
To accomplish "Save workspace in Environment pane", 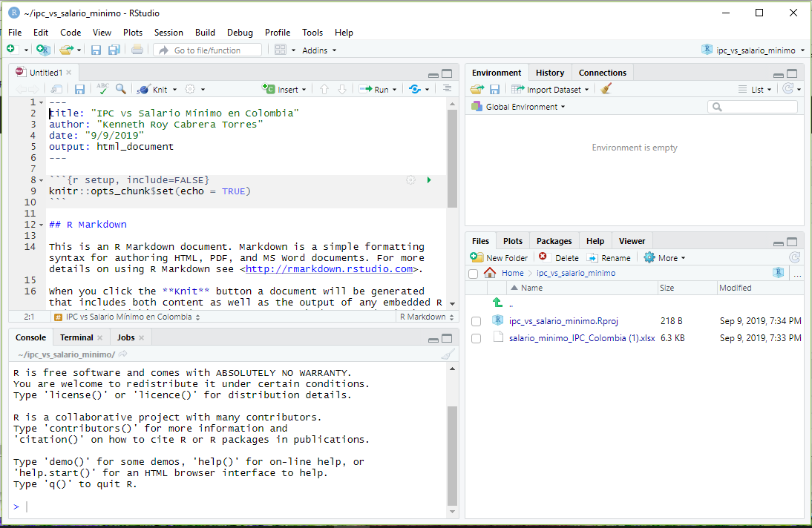I will [x=494, y=89].
